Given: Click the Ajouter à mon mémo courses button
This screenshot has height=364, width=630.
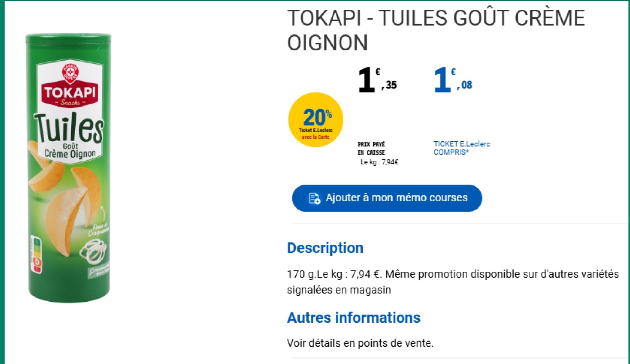Looking at the screenshot, I should (387, 198).
